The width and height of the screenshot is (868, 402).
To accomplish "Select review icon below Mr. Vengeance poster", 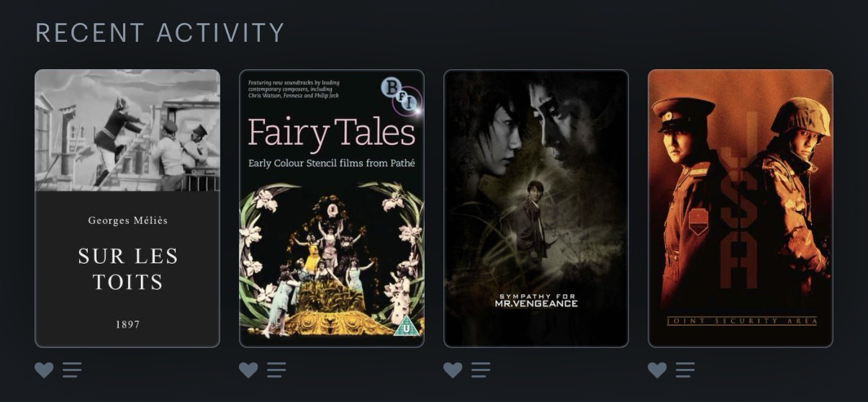I will 481,370.
